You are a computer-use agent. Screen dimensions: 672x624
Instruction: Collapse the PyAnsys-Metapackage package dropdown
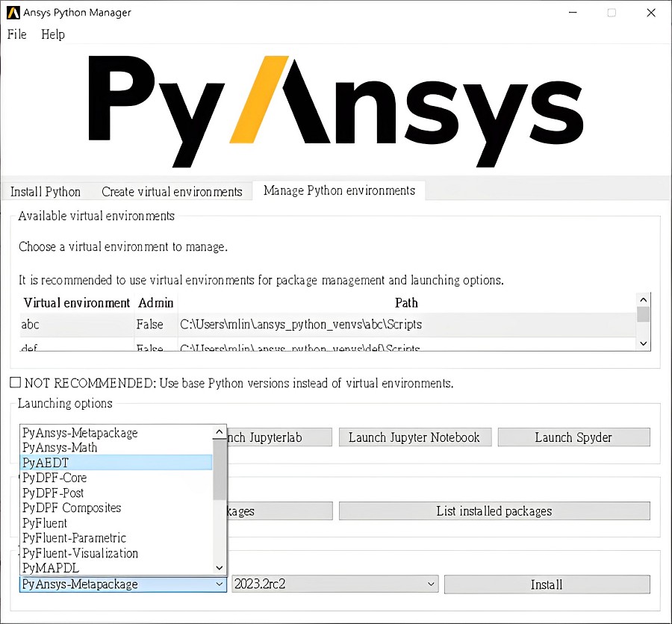pos(217,584)
